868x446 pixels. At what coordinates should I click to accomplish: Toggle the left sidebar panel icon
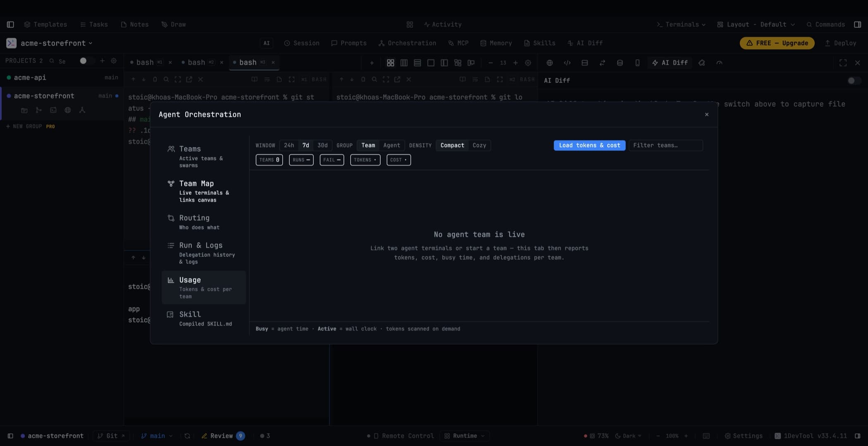point(10,24)
